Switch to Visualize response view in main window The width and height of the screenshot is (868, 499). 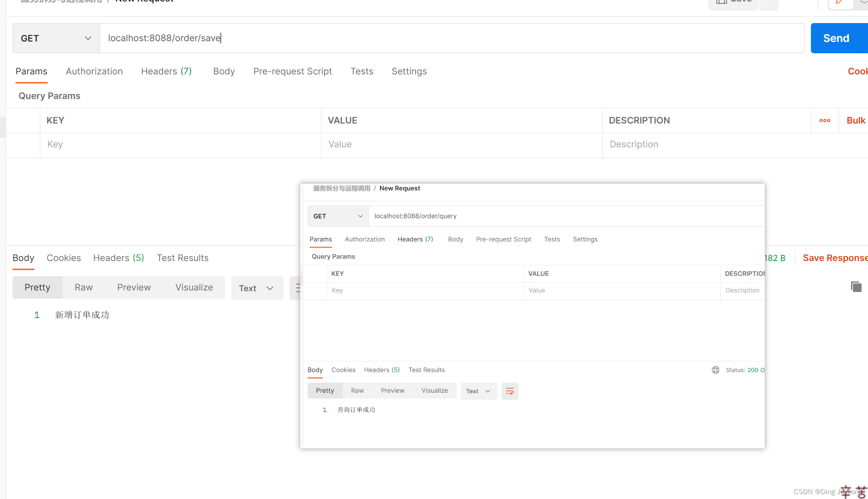click(x=194, y=287)
